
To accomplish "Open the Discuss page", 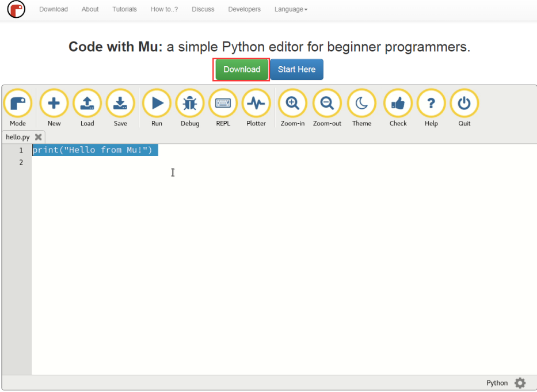I will click(203, 9).
